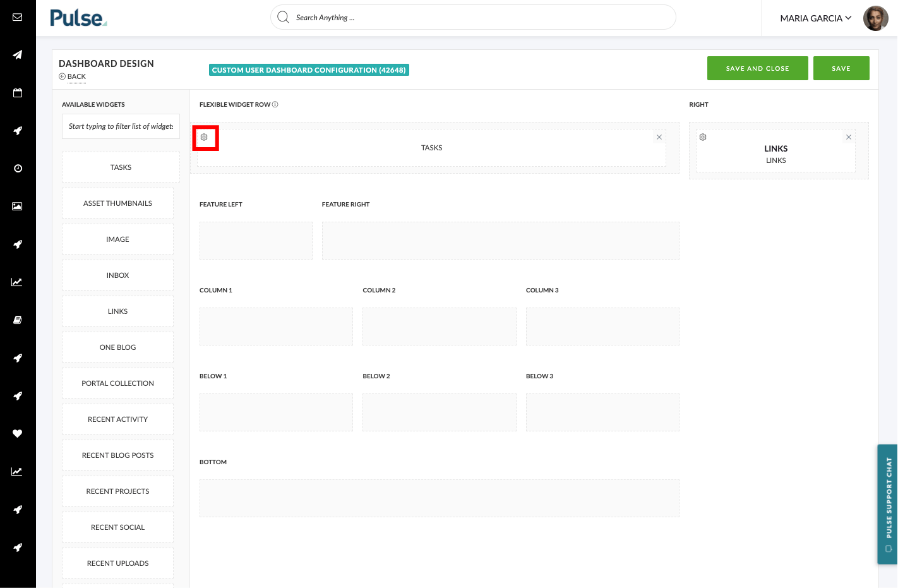The width and height of the screenshot is (898, 588).
Task: Open the Links widget settings gear
Action: [x=703, y=137]
